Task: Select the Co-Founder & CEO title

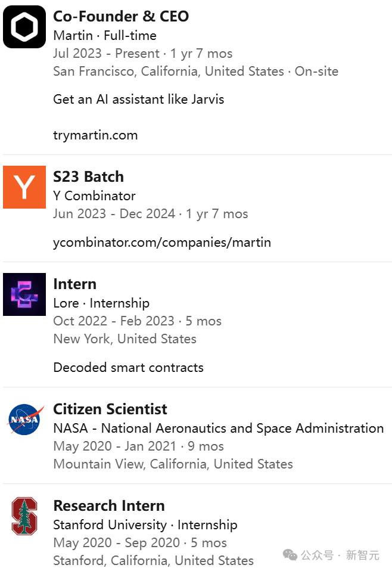Action: pyautogui.click(x=121, y=16)
